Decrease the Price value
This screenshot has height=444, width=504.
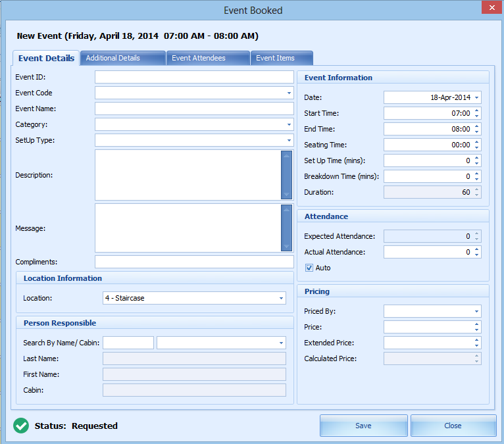476,330
